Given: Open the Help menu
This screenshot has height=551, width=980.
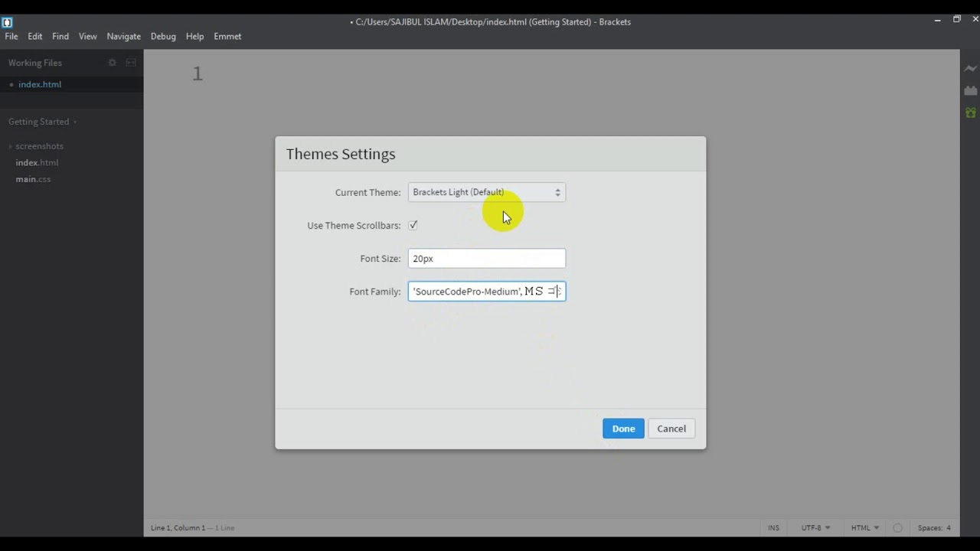Looking at the screenshot, I should (195, 36).
